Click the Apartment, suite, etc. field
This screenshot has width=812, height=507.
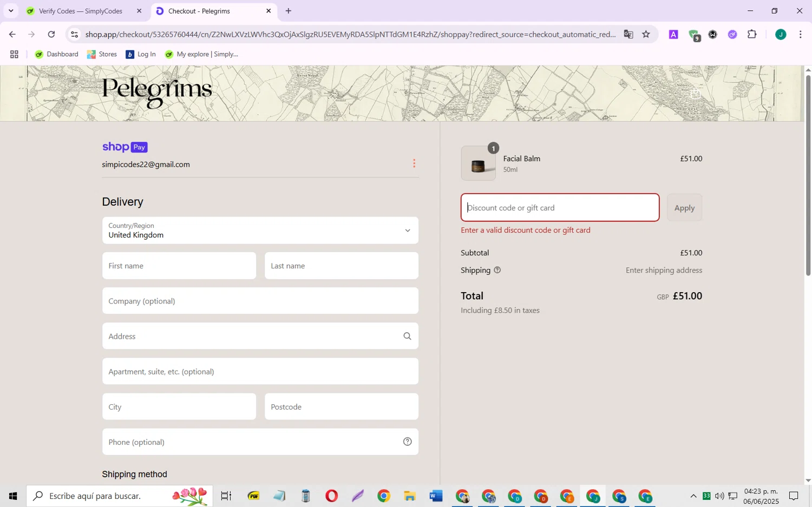260,371
